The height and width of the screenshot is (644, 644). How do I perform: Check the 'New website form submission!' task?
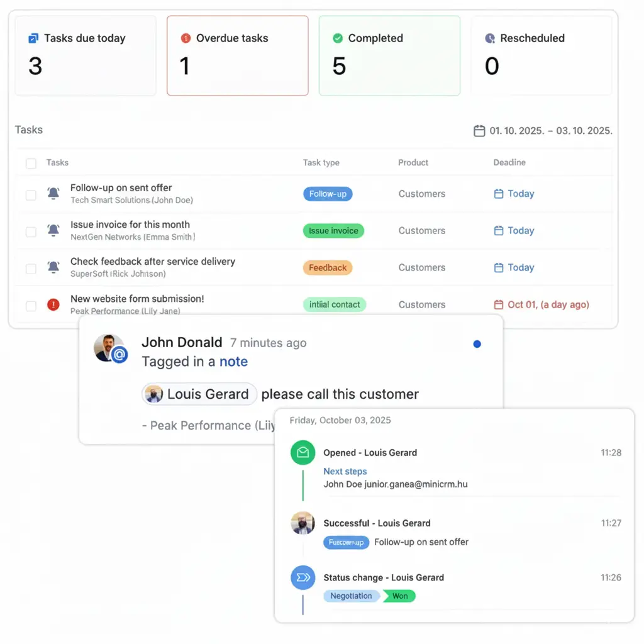(31, 304)
